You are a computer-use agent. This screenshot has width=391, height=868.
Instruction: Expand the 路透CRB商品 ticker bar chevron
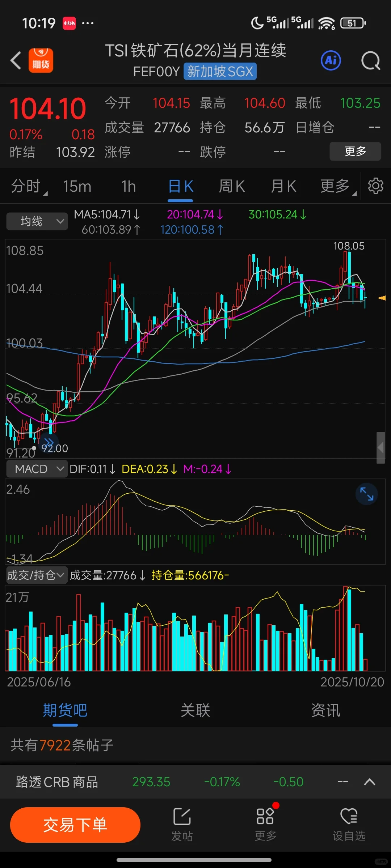pyautogui.click(x=369, y=782)
